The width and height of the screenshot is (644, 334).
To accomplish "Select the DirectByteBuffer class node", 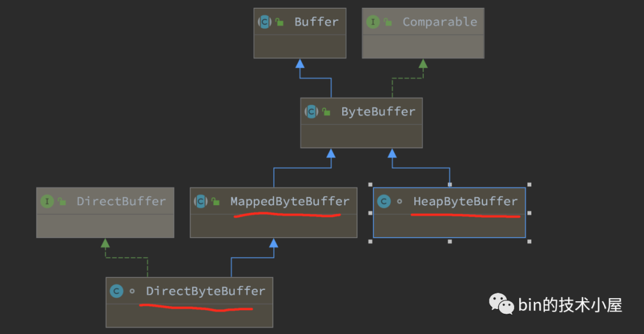I will pos(190,302).
